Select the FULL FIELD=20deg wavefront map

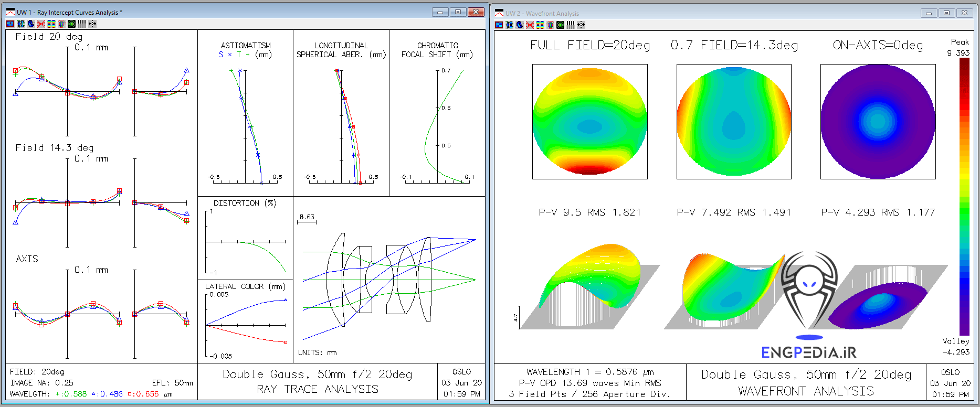589,122
